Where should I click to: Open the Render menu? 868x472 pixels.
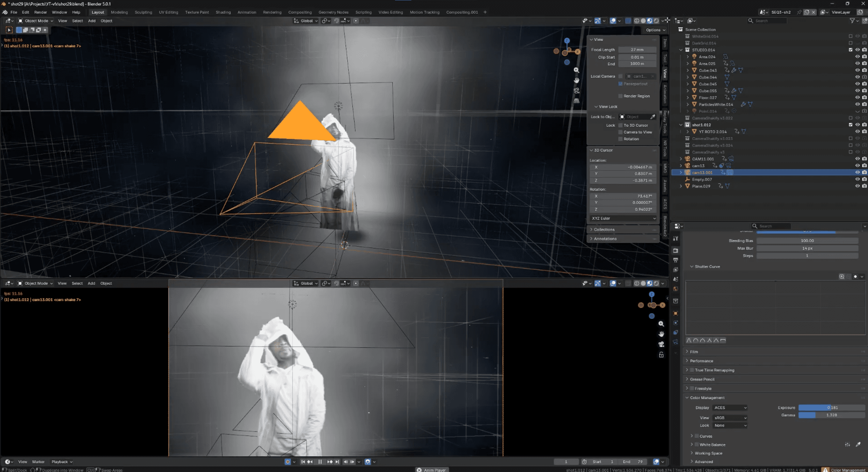(40, 12)
